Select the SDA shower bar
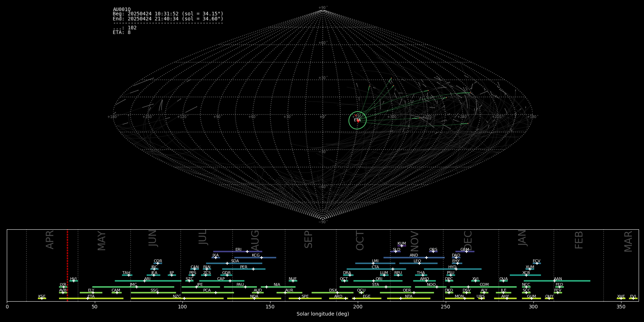 [234, 263]
